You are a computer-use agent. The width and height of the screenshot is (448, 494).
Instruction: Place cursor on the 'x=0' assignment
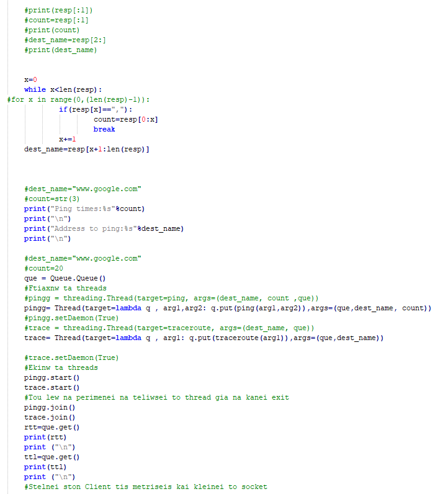pos(31,79)
